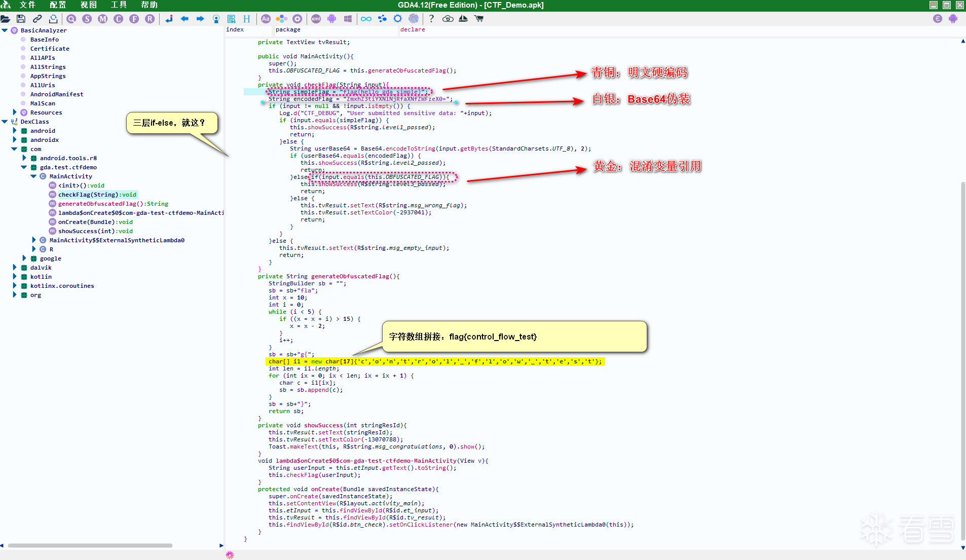Open AndroidManifest entry

click(x=56, y=94)
